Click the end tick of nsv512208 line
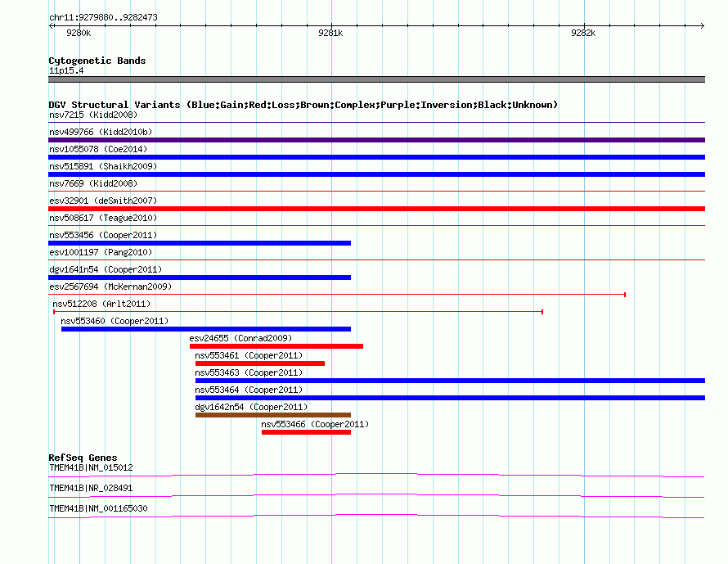Viewport: 728px width, 564px height. 542,312
